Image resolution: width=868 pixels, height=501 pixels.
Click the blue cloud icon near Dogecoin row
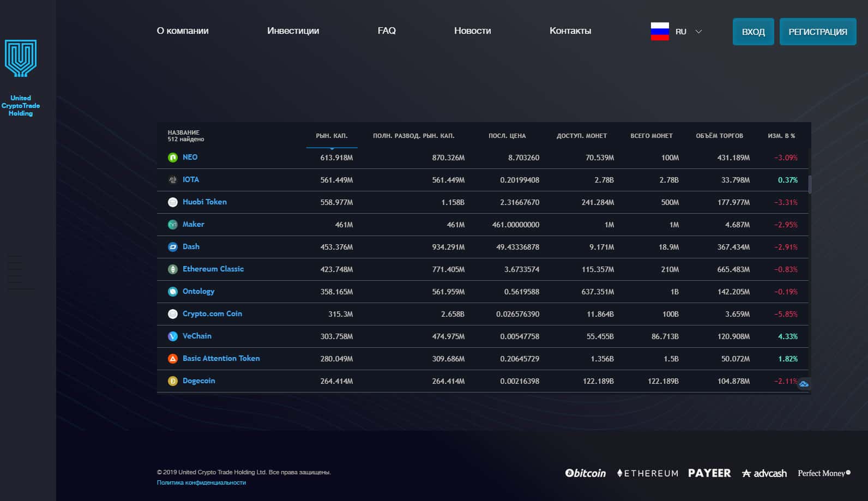coord(804,384)
